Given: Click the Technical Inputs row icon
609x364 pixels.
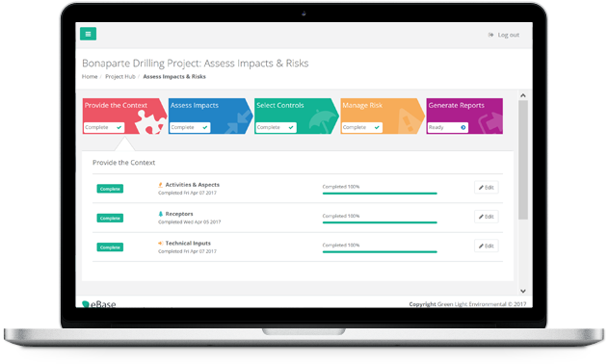Looking at the screenshot, I should pos(160,244).
